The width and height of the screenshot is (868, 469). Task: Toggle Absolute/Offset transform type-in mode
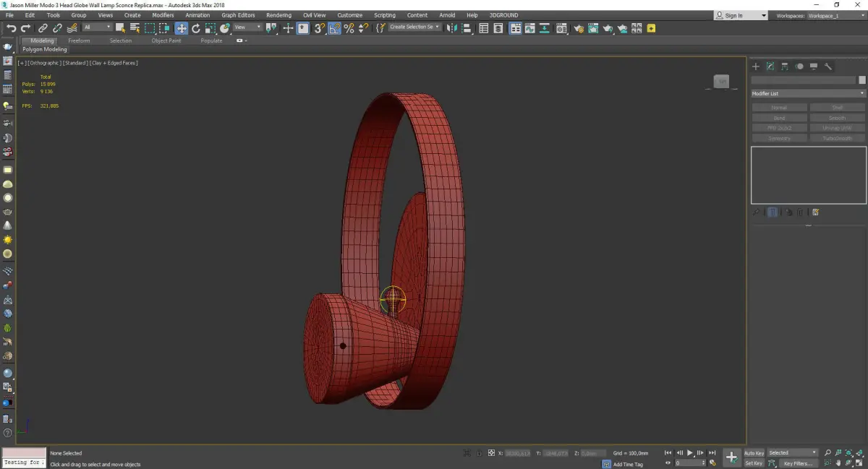point(491,453)
